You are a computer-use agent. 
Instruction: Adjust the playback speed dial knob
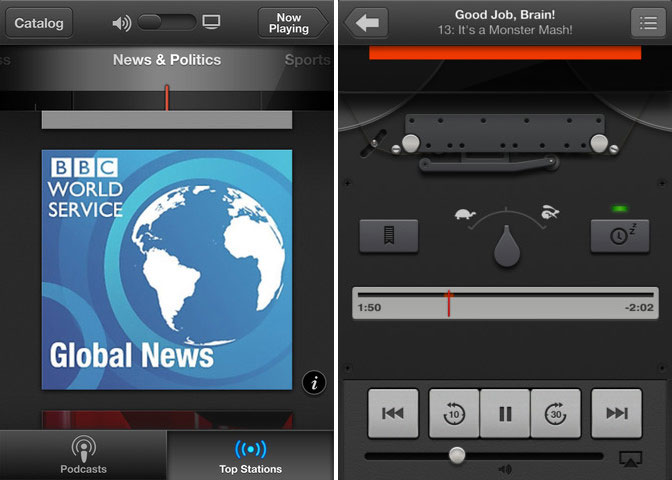point(507,246)
